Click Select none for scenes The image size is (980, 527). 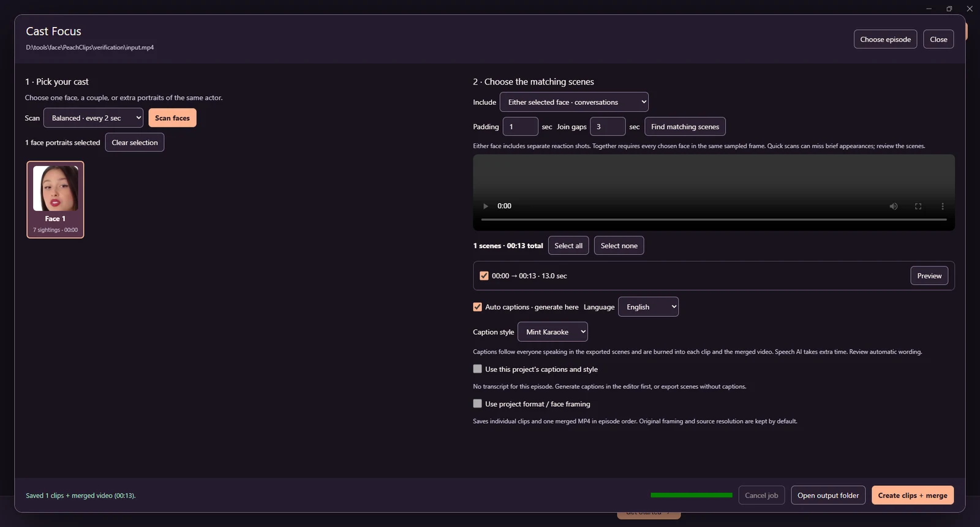619,246
